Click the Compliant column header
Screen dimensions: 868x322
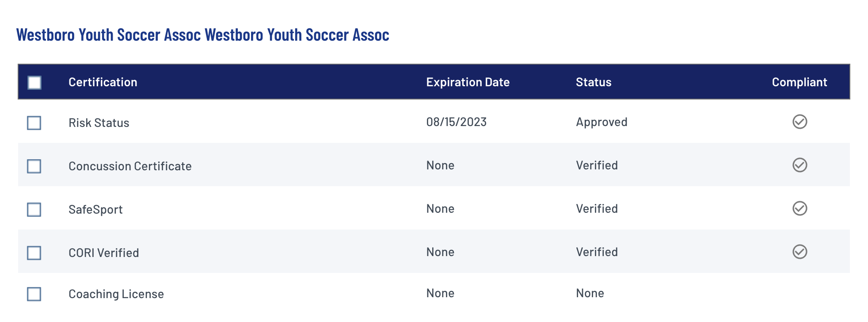(799, 82)
